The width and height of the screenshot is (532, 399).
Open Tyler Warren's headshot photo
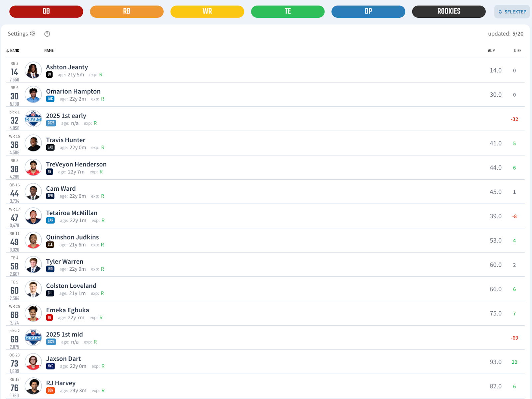tap(33, 264)
